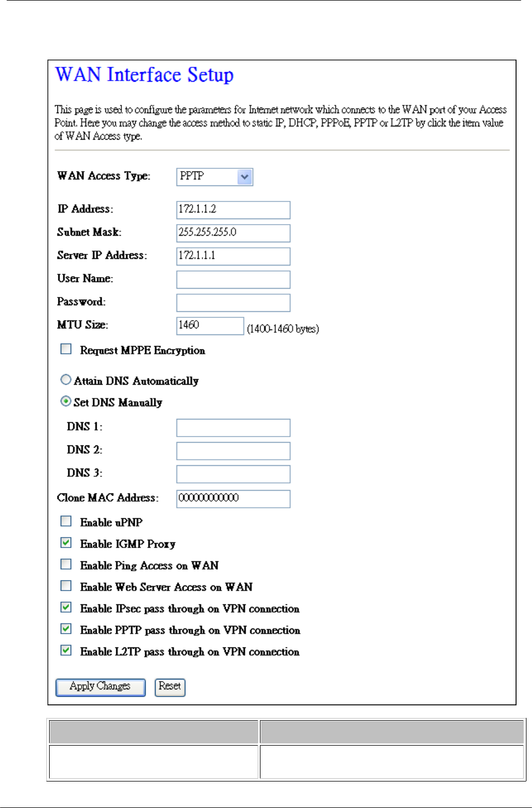Click the Apply Changes button
The image size is (532, 808).
pyautogui.click(x=100, y=687)
